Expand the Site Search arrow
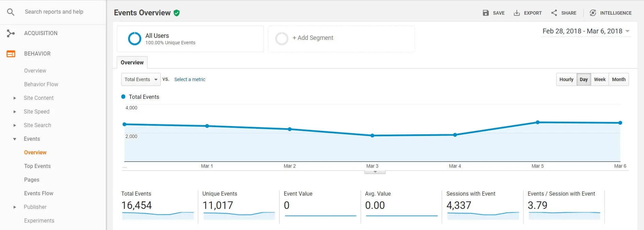644x230 pixels. pyautogui.click(x=15, y=125)
